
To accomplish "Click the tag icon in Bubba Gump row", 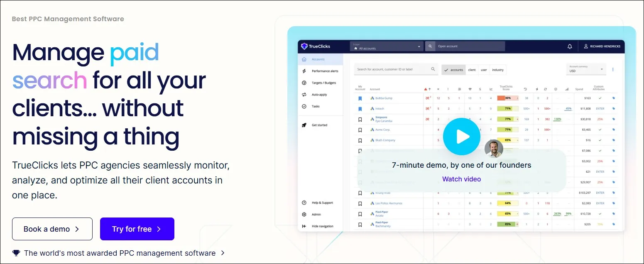I will click(614, 98).
